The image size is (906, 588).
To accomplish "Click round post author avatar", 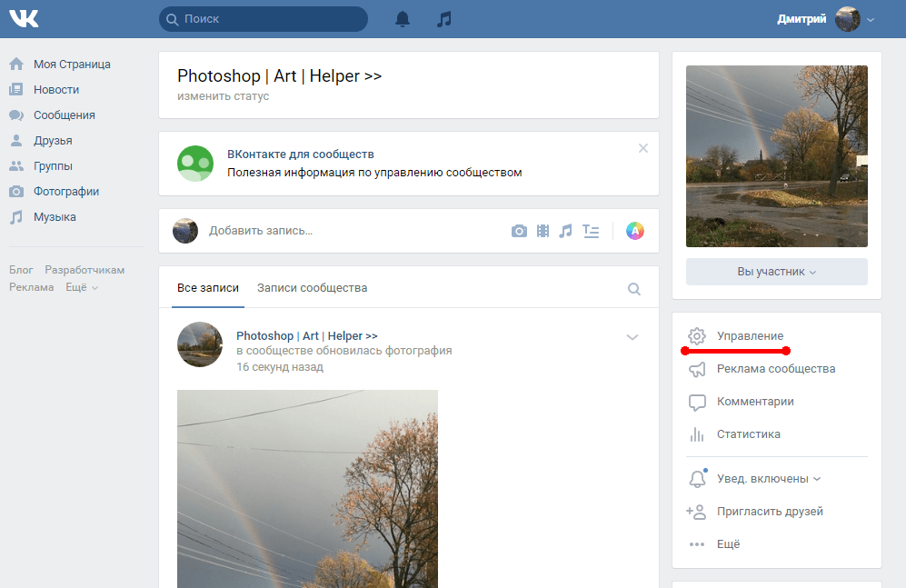I will [200, 344].
